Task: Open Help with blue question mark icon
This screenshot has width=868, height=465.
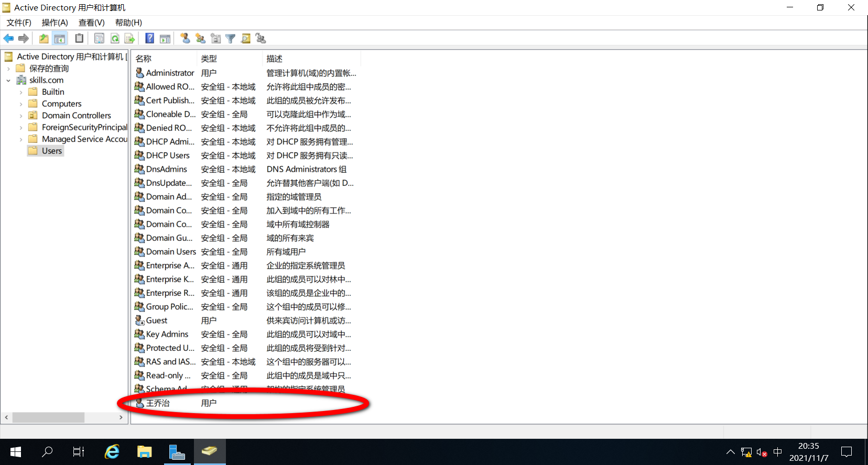Action: click(x=150, y=38)
